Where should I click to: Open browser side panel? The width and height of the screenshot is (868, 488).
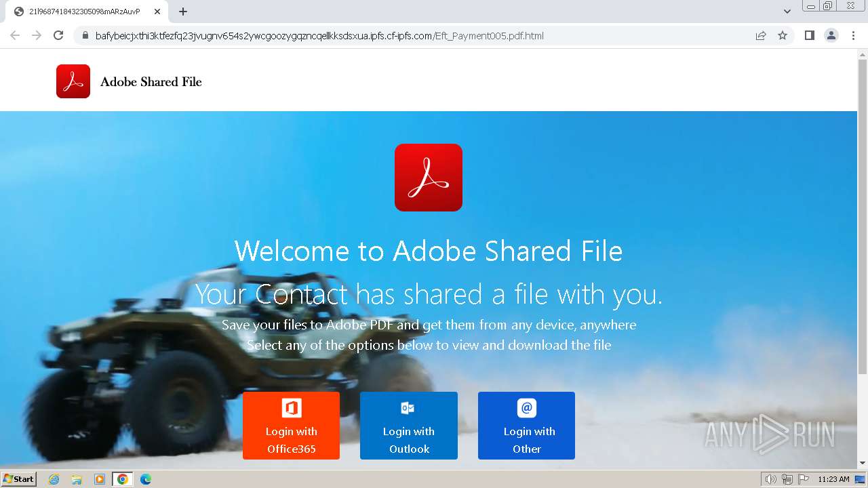(809, 36)
